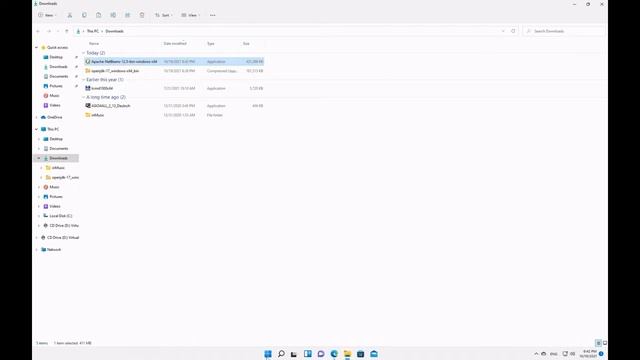Collapse the Earlier this year group
This screenshot has height=360, width=640.
tap(84, 80)
